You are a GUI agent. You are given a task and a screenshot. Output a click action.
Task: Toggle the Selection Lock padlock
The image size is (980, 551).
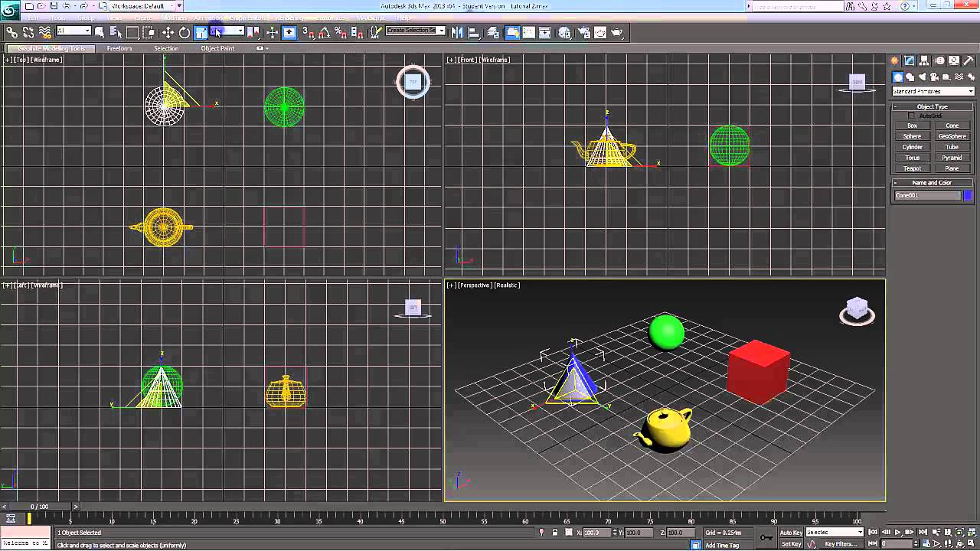(554, 532)
